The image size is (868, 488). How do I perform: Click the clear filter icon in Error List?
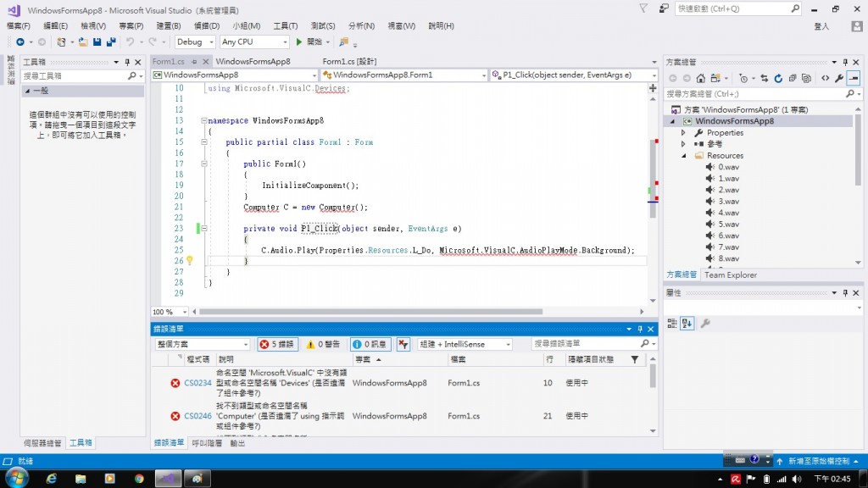pos(403,344)
